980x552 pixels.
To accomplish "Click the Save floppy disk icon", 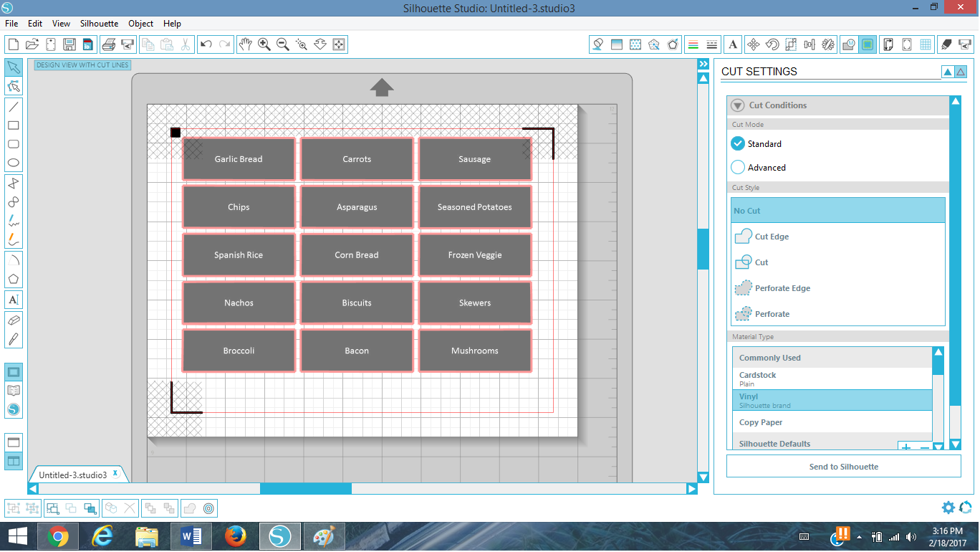I will click(69, 44).
